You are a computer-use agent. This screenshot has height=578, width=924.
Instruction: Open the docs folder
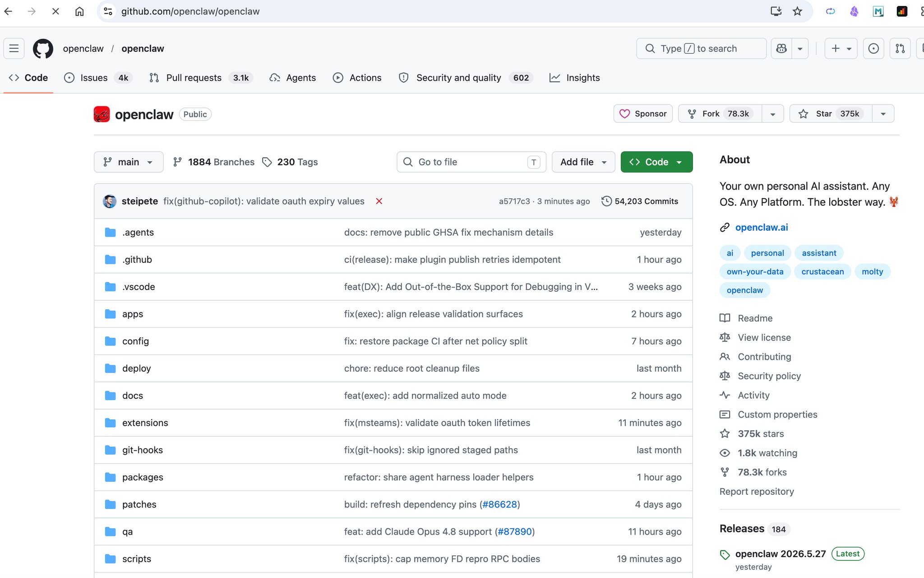click(x=133, y=396)
